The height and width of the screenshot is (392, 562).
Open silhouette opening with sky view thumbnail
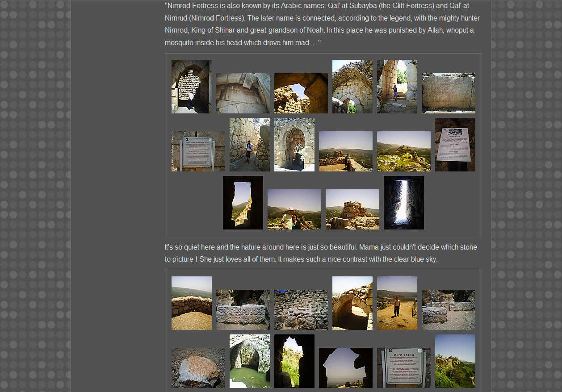[345, 367]
